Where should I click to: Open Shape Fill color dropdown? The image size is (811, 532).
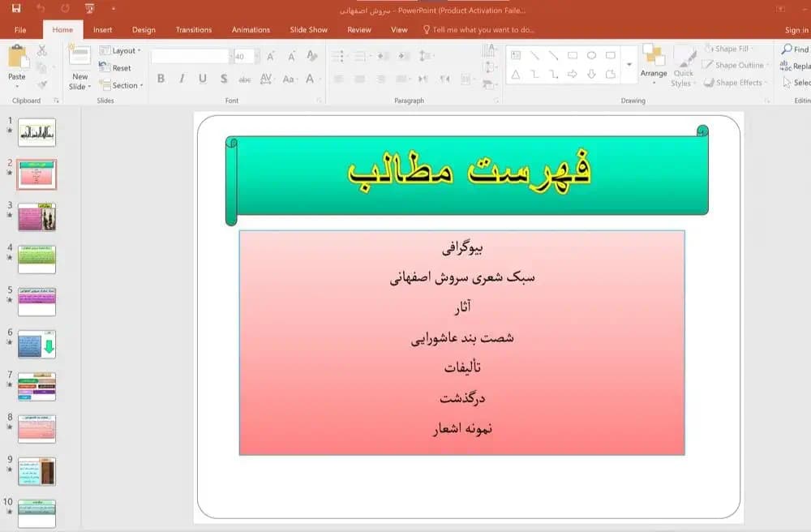pos(730,49)
